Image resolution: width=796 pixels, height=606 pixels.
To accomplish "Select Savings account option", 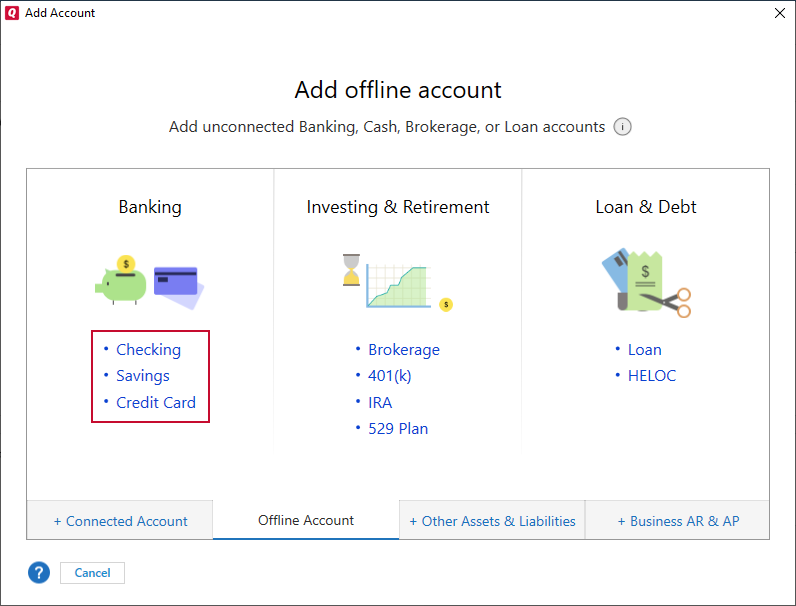I will coord(143,376).
